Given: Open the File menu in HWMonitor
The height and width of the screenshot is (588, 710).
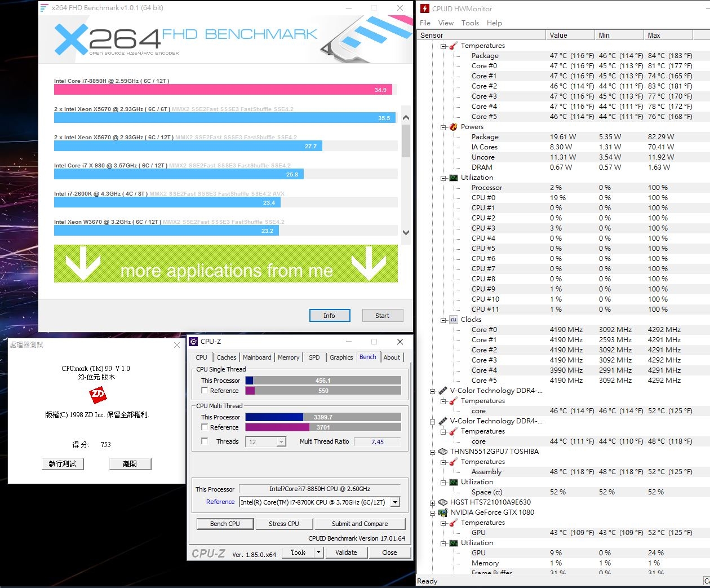Looking at the screenshot, I should tap(425, 23).
